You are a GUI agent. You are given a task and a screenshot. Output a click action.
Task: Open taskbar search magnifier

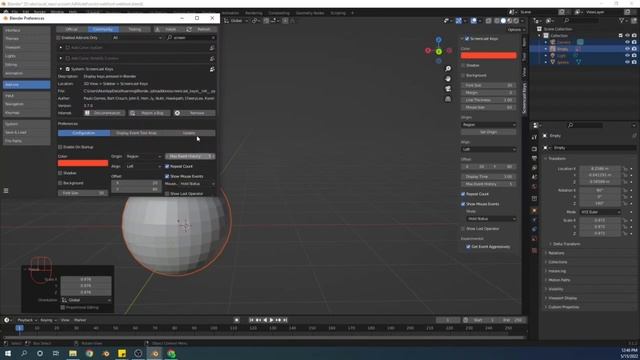24,353
